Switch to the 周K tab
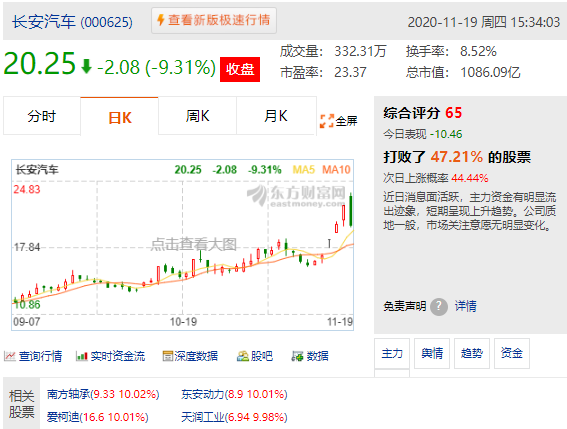The height and width of the screenshot is (429, 567). (x=197, y=116)
